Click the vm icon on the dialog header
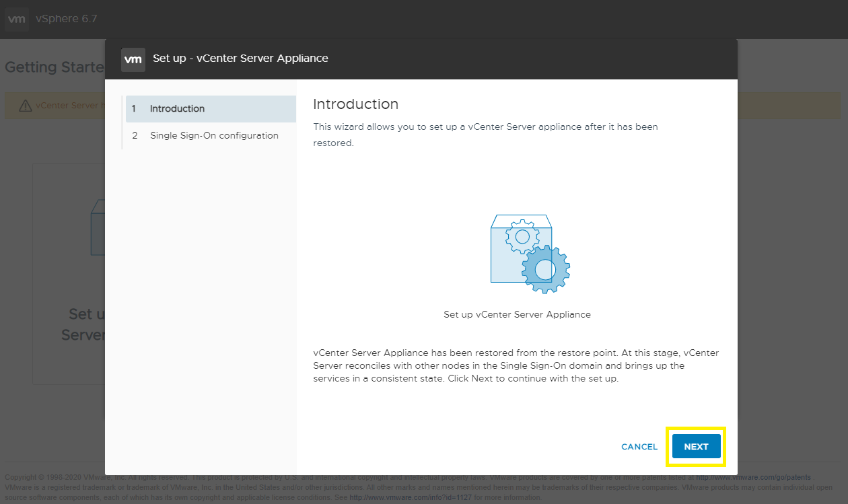 click(133, 60)
